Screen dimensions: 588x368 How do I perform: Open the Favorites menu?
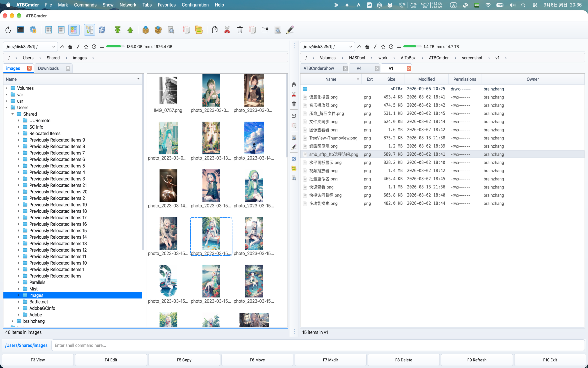tap(167, 5)
